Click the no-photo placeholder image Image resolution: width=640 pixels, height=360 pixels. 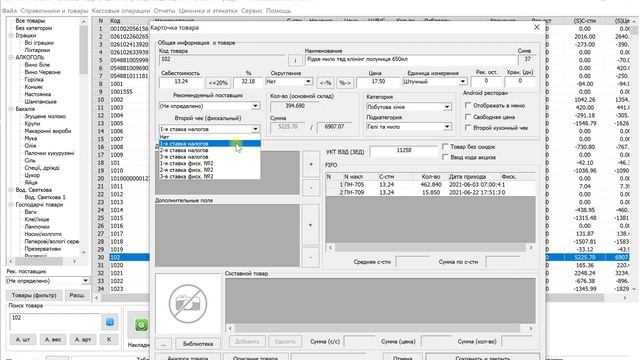pyautogui.click(x=188, y=304)
